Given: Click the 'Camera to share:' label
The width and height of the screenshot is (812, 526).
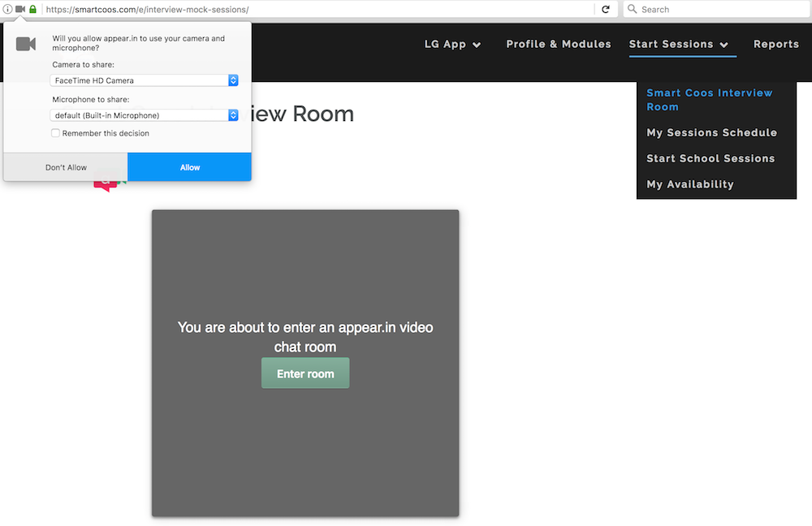Looking at the screenshot, I should click(84, 65).
